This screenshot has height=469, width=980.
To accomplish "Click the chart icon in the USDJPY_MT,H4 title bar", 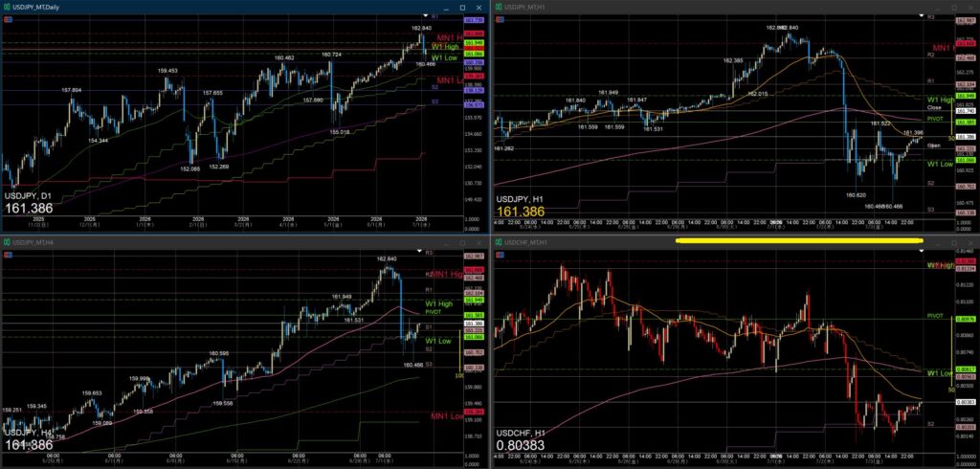I will point(7,242).
